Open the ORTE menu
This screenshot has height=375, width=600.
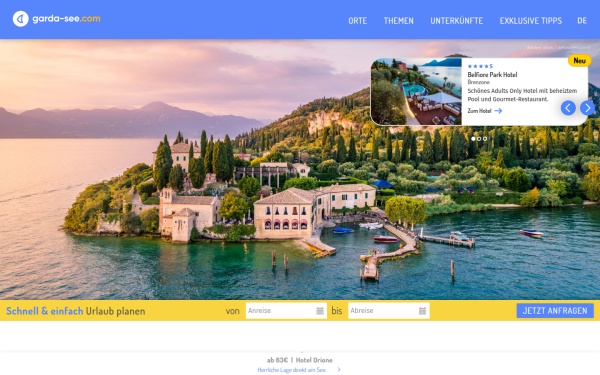[x=357, y=21]
